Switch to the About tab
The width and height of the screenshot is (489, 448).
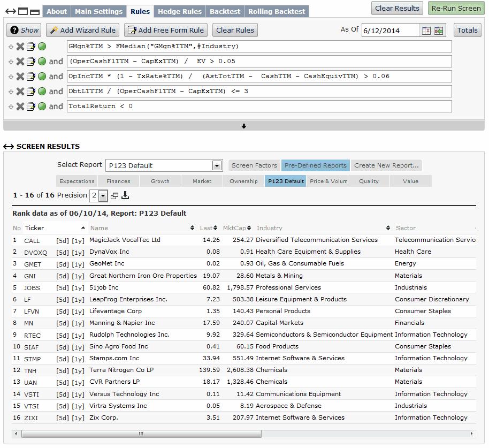[57, 12]
